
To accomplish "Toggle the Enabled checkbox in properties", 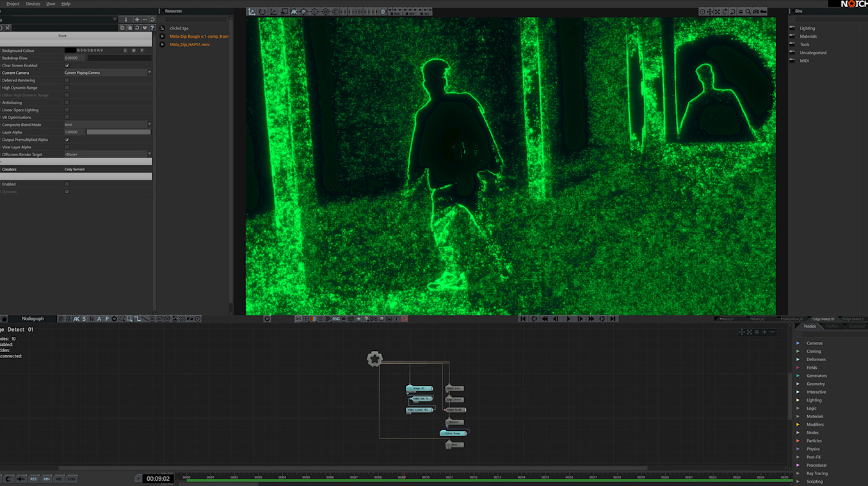I will tap(67, 184).
